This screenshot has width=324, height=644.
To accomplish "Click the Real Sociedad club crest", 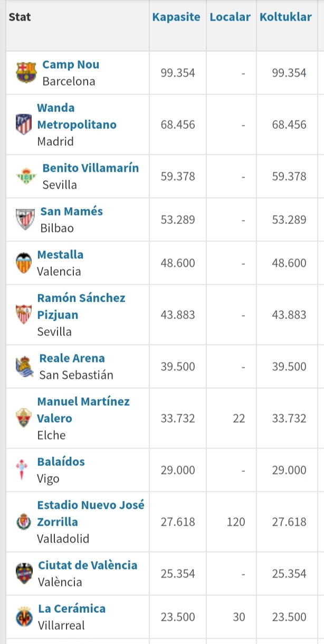I will (25, 367).
